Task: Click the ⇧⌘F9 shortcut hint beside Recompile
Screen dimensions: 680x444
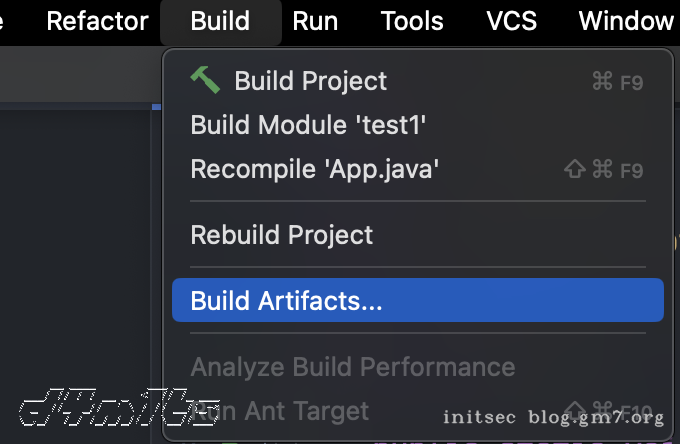Action: point(604,170)
